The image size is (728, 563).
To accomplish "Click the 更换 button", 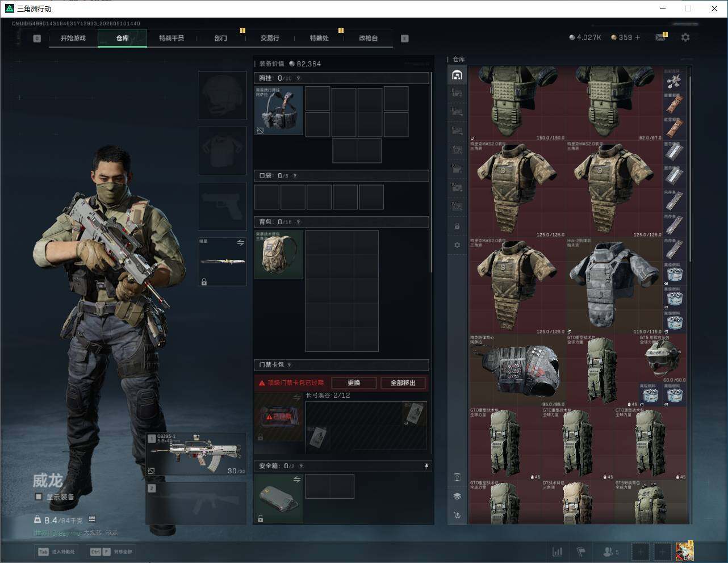I will pos(354,383).
